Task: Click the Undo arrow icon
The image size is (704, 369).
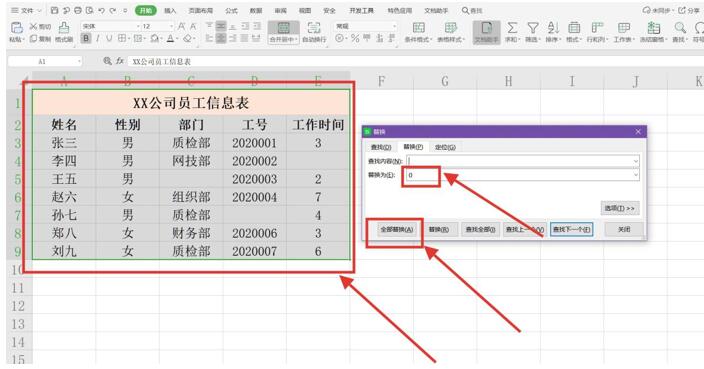Action: tap(102, 10)
